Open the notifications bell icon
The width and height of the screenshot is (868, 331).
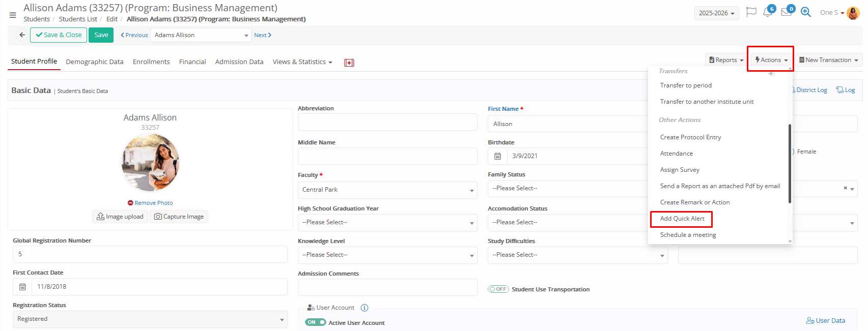pyautogui.click(x=767, y=13)
